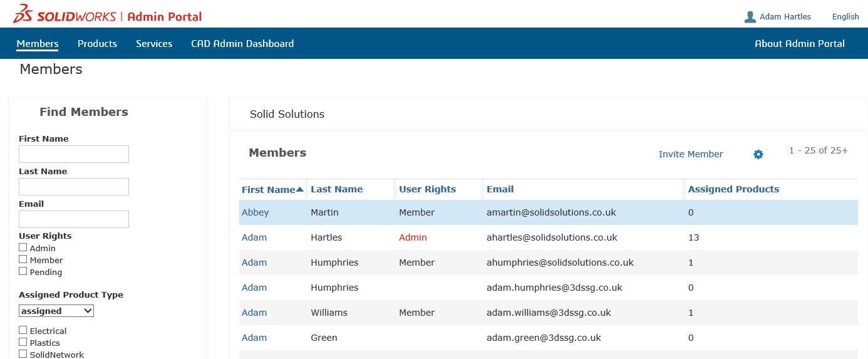Tick the Pending user rights checkbox

tap(23, 271)
